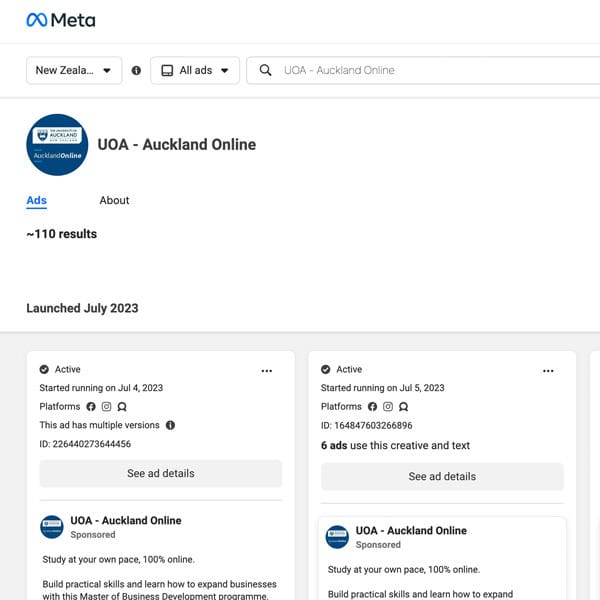This screenshot has width=600, height=600.
Task: Open UOA - Auckland Online link in Jul 4 ad
Action: click(x=126, y=520)
